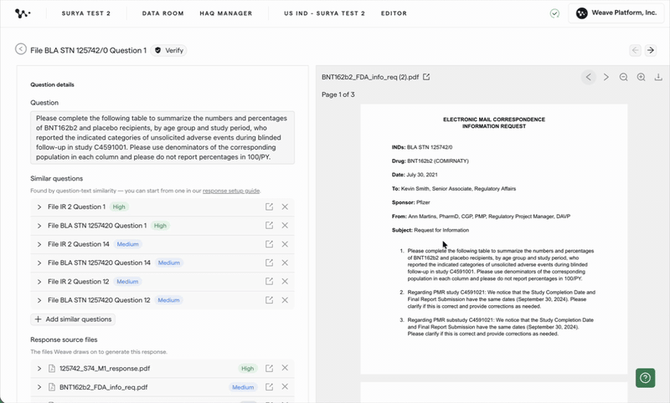The height and width of the screenshot is (403, 670).
Task: Go to previous question arrow
Action: (x=635, y=50)
